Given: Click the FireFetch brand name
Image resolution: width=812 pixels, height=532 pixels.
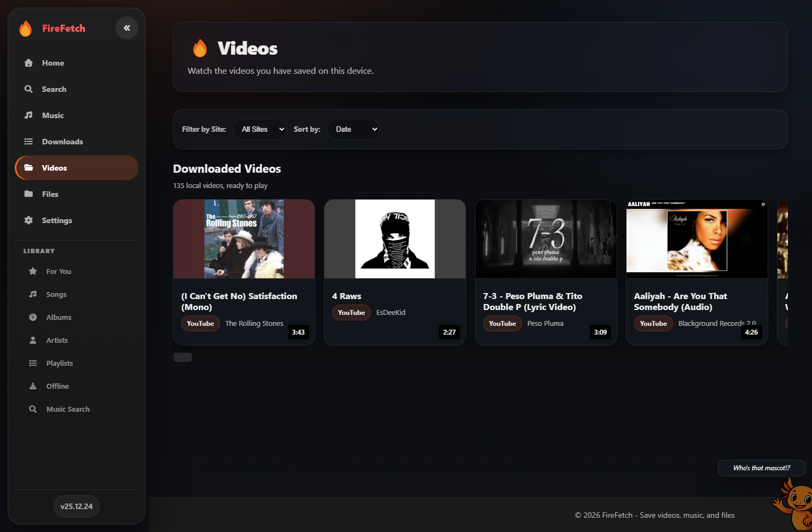Looking at the screenshot, I should (x=63, y=28).
